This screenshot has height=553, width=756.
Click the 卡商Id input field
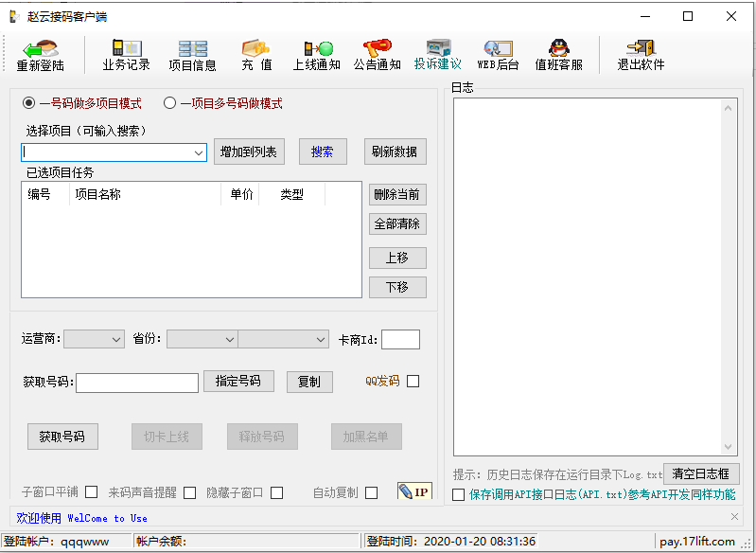click(x=400, y=339)
